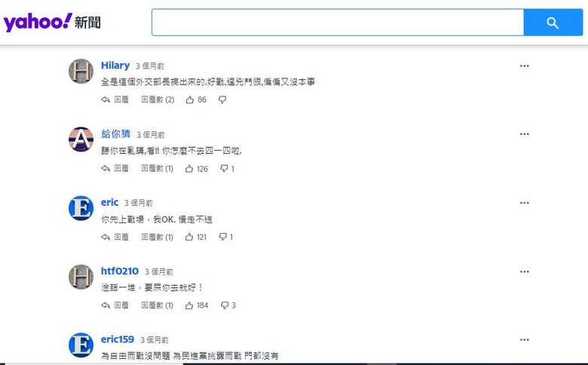588x365 pixels.
Task: Reply to Hilary's comment
Action: (x=115, y=100)
